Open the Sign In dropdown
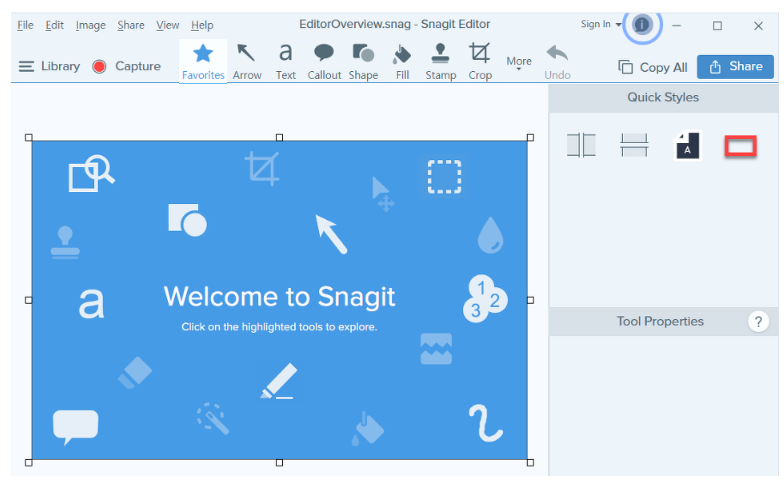Screen dimensions: 784x486 [600, 24]
